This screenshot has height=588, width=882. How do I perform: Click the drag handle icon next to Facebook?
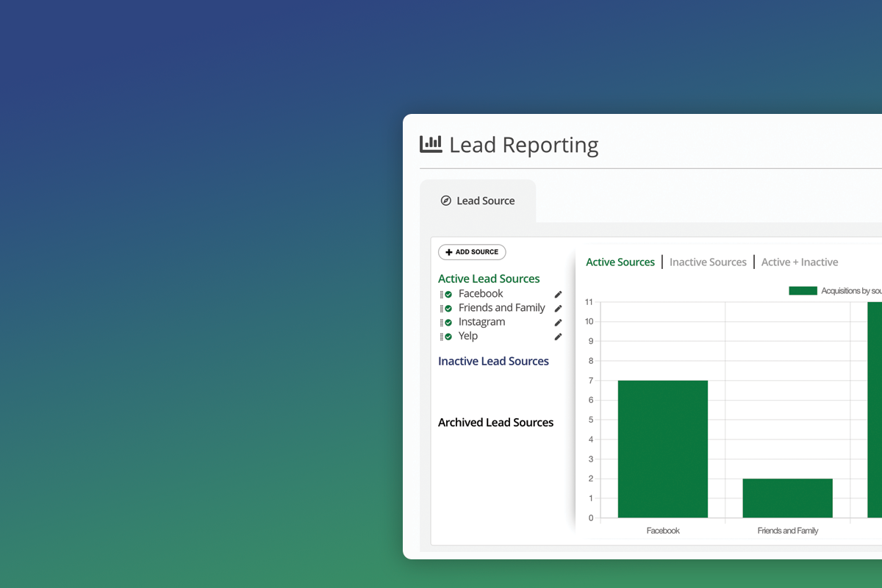click(x=441, y=293)
